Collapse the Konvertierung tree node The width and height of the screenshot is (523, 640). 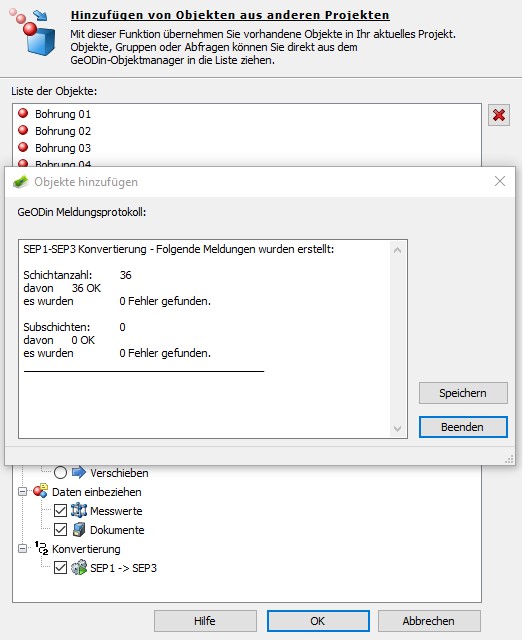point(22,549)
